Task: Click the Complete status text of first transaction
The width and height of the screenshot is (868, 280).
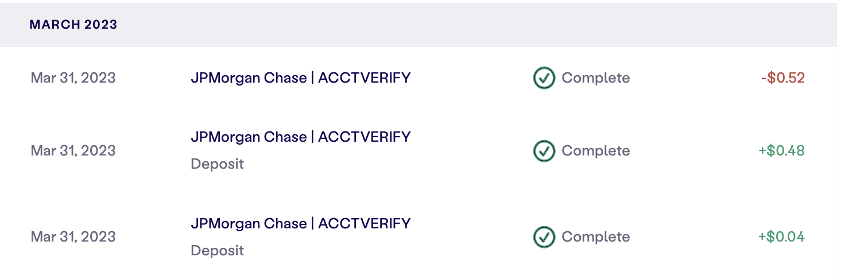Action: click(595, 78)
